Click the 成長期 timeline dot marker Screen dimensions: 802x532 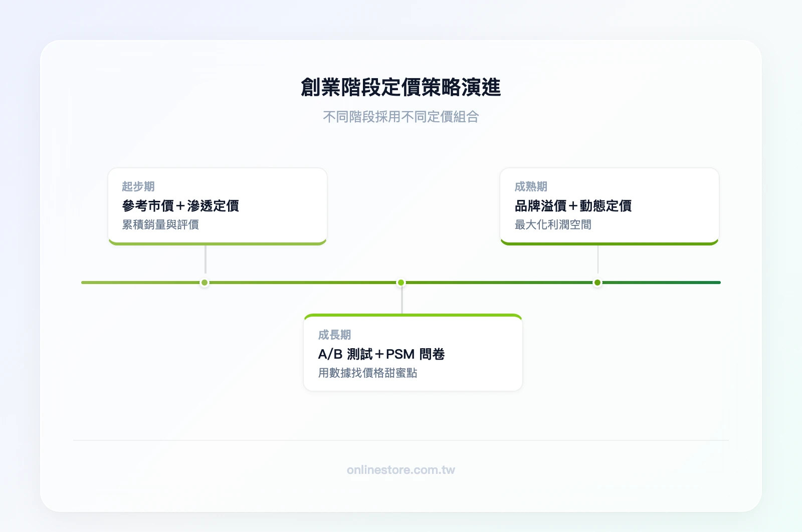[x=400, y=282]
